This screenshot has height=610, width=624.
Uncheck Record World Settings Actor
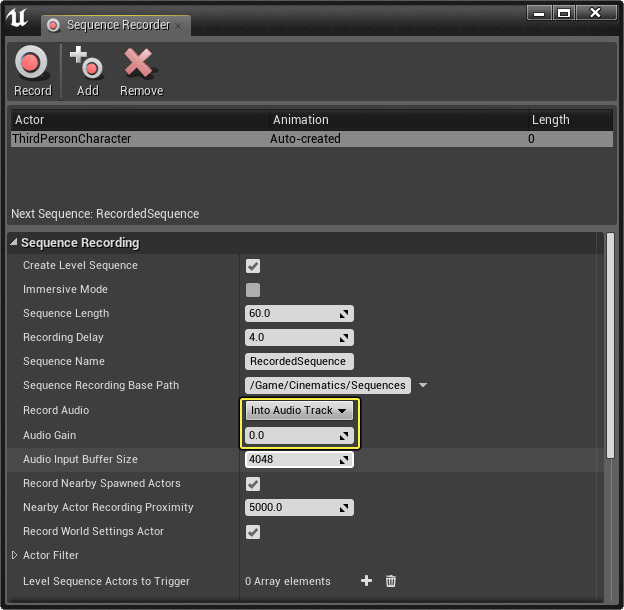coord(253,532)
